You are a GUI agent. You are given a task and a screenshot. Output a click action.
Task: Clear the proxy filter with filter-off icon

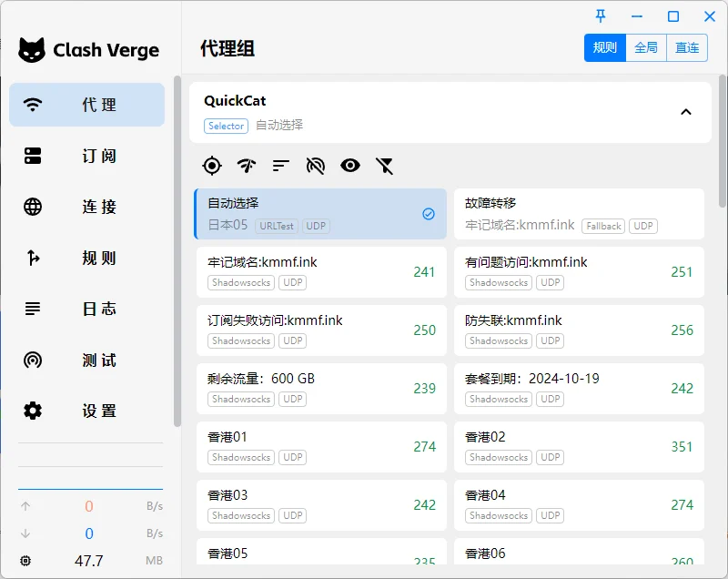click(x=383, y=166)
